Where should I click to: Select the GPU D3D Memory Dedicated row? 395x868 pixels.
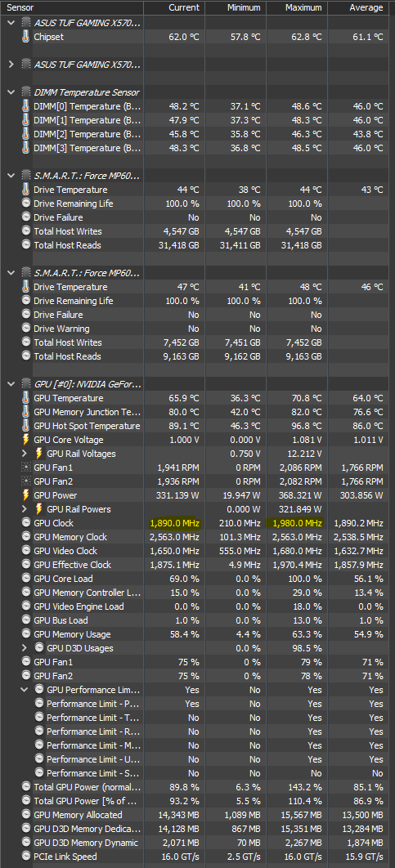pyautogui.click(x=195, y=829)
